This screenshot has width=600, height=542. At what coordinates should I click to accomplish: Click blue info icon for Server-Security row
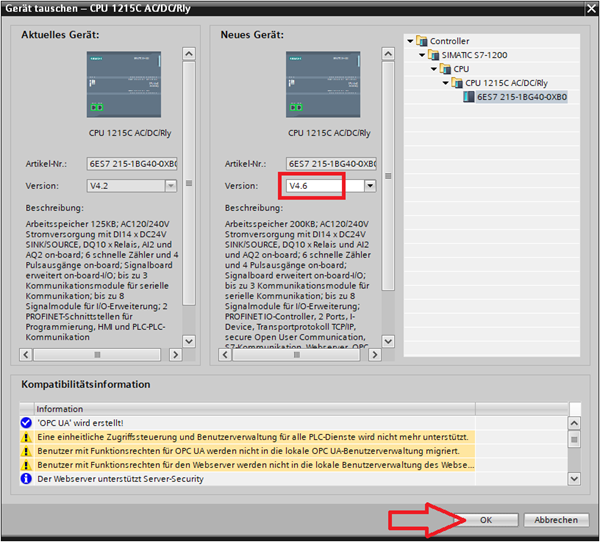[x=26, y=479]
